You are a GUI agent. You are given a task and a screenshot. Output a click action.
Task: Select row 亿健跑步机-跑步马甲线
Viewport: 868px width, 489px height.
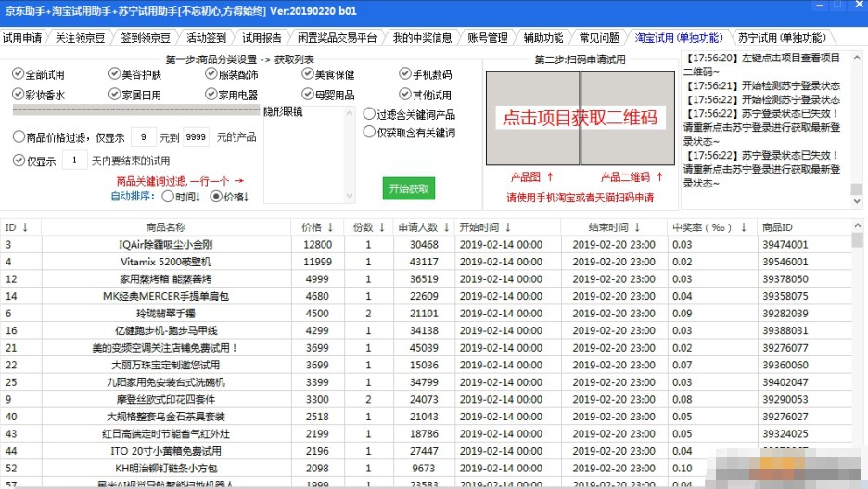[x=426, y=330]
